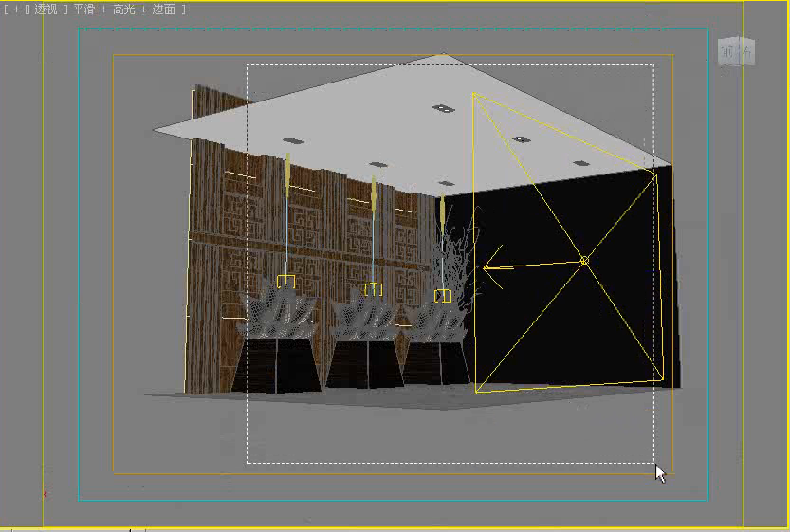The height and width of the screenshot is (532, 790).
Task: Select the middle black plant pot
Action: pyautogui.click(x=365, y=365)
